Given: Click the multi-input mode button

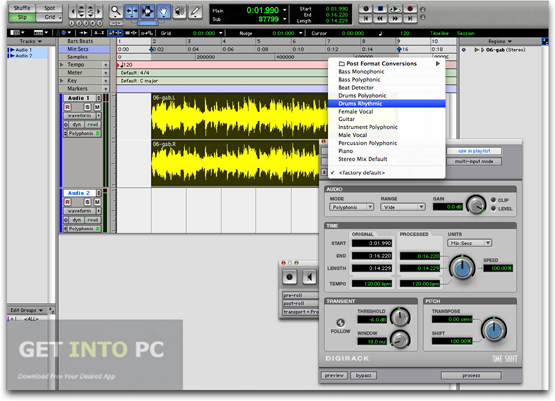Looking at the screenshot, I should [474, 161].
